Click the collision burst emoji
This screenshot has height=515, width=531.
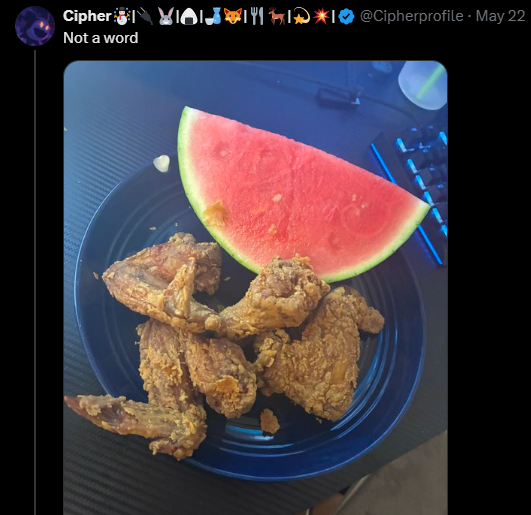[321, 16]
